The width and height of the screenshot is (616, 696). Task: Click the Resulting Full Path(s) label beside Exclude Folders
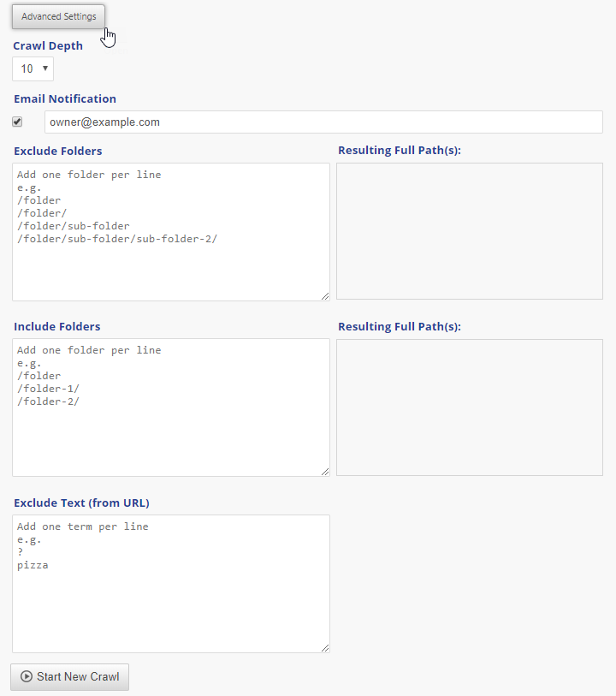pos(400,151)
